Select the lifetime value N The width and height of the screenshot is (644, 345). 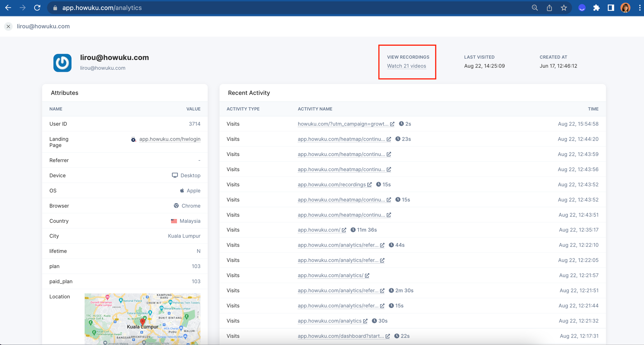pos(199,251)
